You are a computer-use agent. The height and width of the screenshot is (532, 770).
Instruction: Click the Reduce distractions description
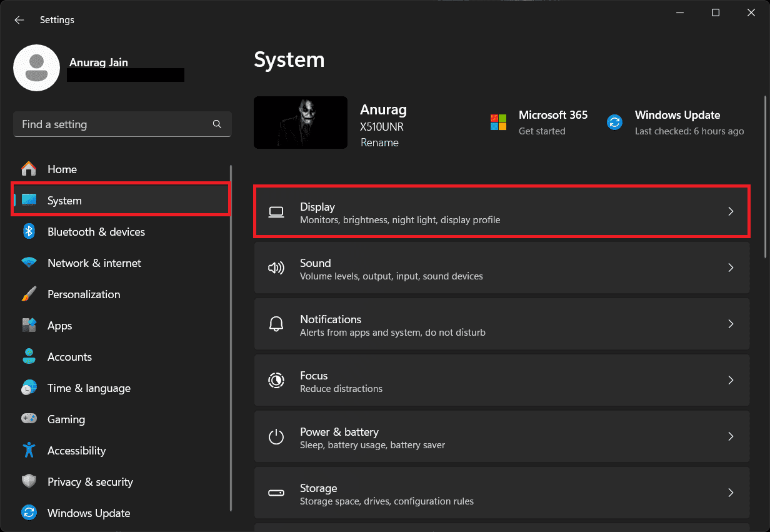click(341, 389)
